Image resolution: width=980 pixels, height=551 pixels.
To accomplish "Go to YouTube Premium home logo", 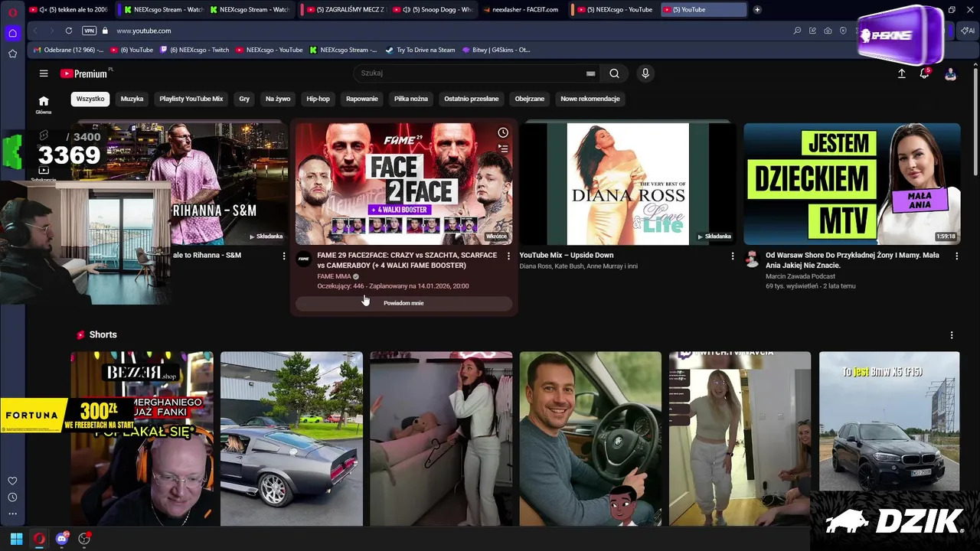I will click(x=83, y=73).
